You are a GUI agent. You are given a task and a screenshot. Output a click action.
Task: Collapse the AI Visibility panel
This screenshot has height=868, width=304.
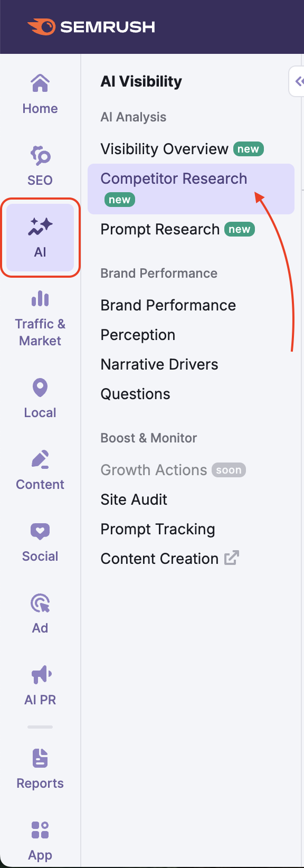(301, 81)
